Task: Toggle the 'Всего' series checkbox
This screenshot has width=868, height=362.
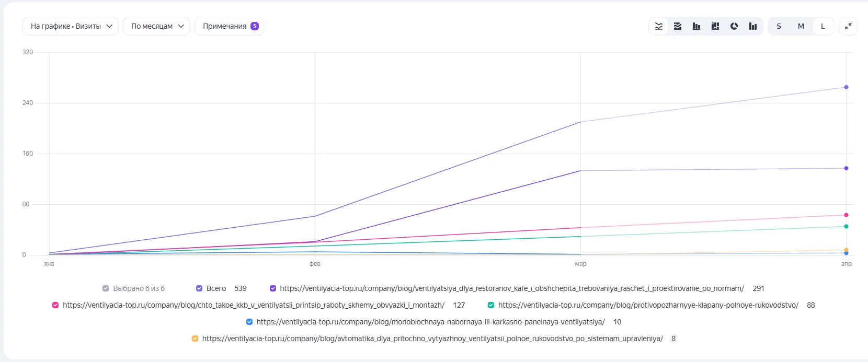Action: click(199, 288)
